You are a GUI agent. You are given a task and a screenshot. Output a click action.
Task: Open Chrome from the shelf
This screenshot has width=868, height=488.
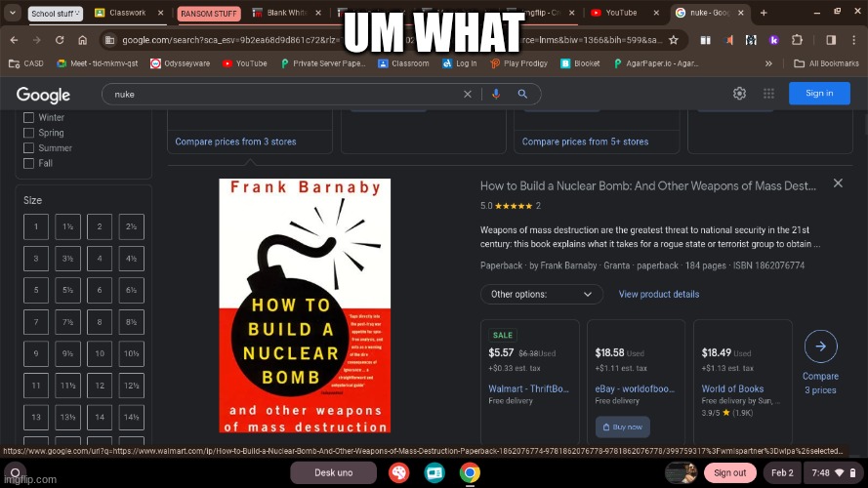point(470,472)
